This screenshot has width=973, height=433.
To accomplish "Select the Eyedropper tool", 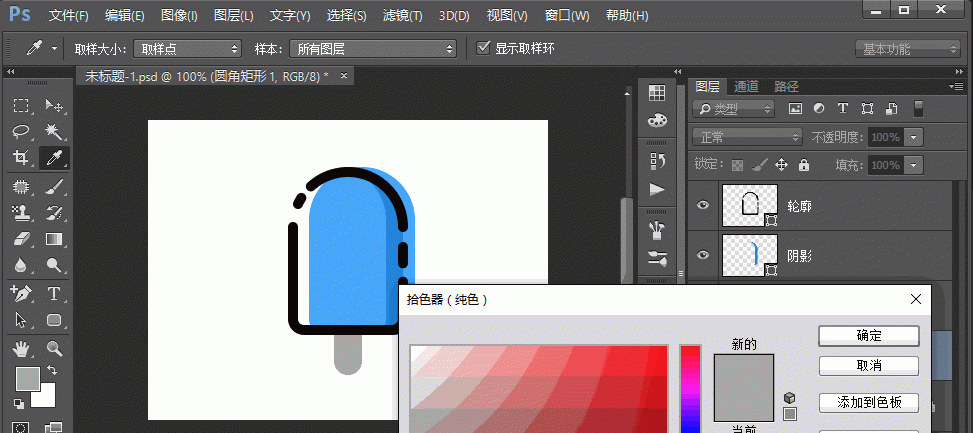I will point(54,158).
